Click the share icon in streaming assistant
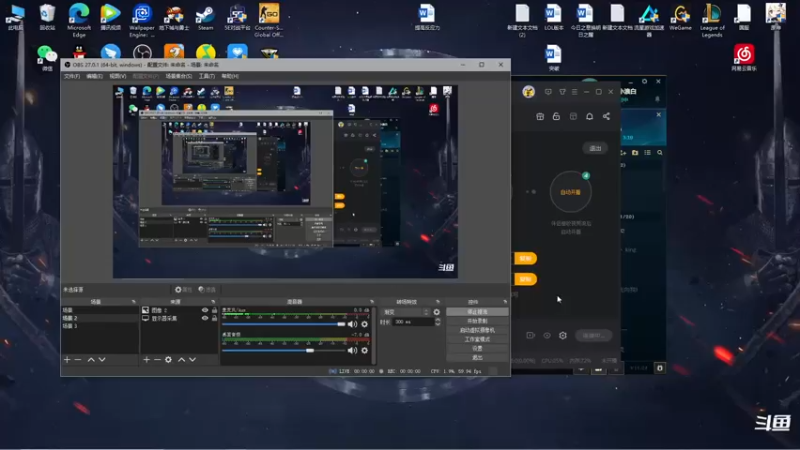 pos(606,116)
